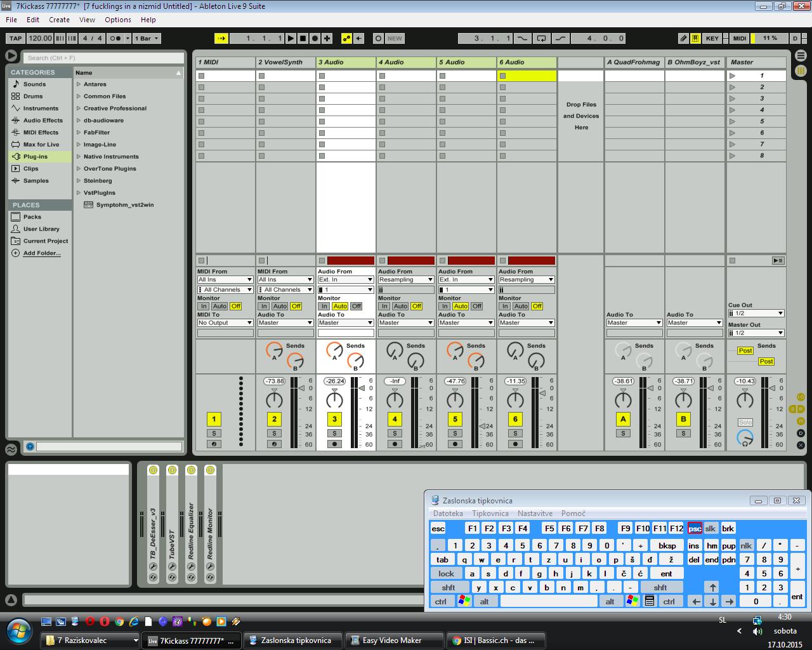
Task: Set track 2 VowelSynth monitor to Off
Action: pos(296,306)
